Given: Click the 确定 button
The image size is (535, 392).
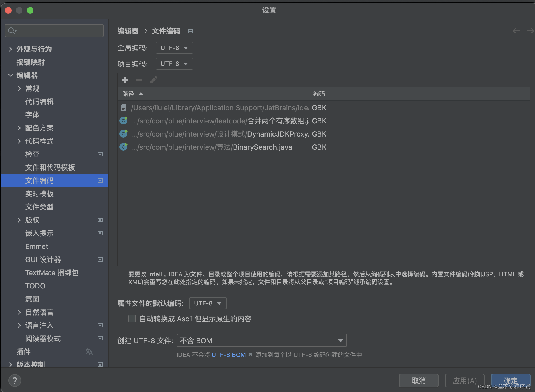Looking at the screenshot, I should (x=511, y=380).
